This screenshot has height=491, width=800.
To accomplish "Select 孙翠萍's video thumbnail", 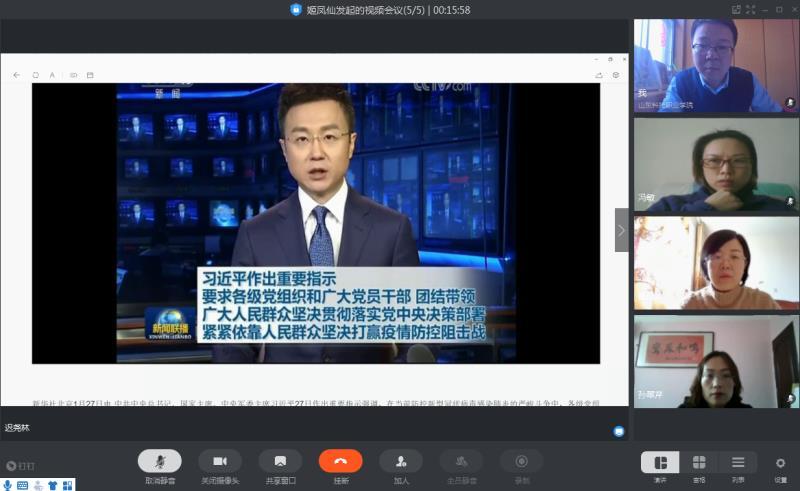I will point(716,362).
